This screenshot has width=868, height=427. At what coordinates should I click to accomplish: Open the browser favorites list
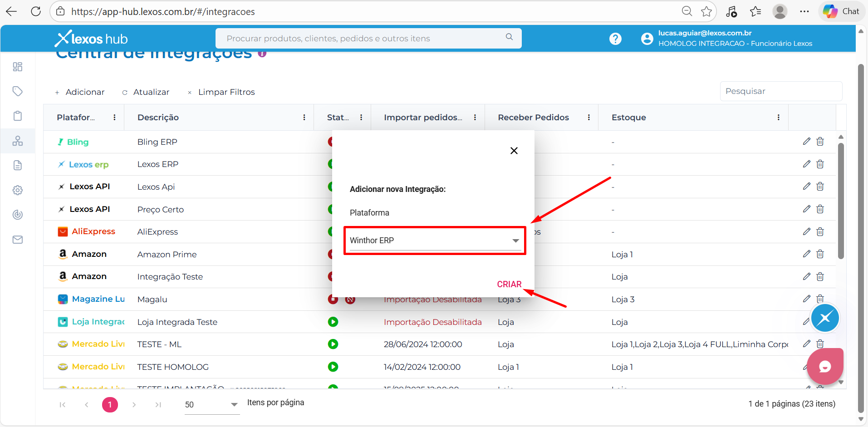755,11
